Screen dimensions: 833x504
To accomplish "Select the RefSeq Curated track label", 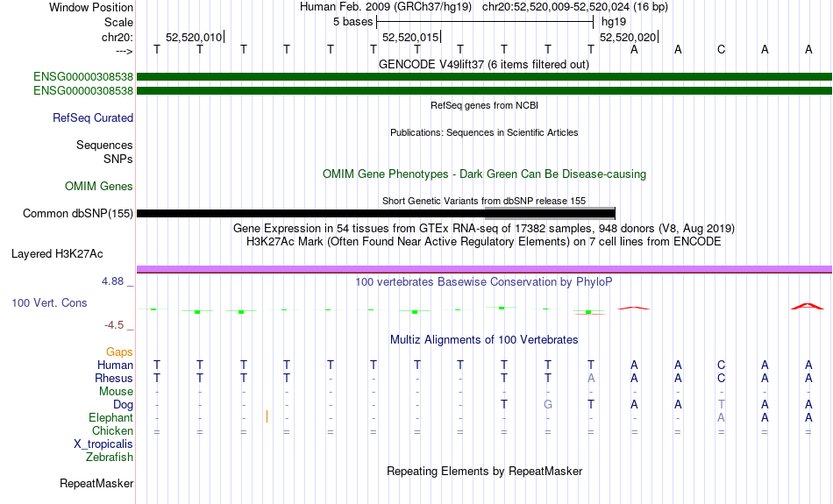I will (x=93, y=118).
